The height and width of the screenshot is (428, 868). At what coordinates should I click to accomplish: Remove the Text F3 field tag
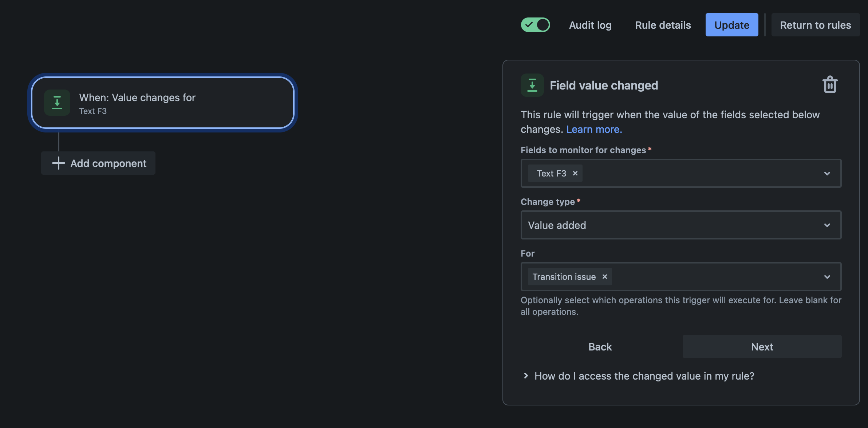(575, 173)
